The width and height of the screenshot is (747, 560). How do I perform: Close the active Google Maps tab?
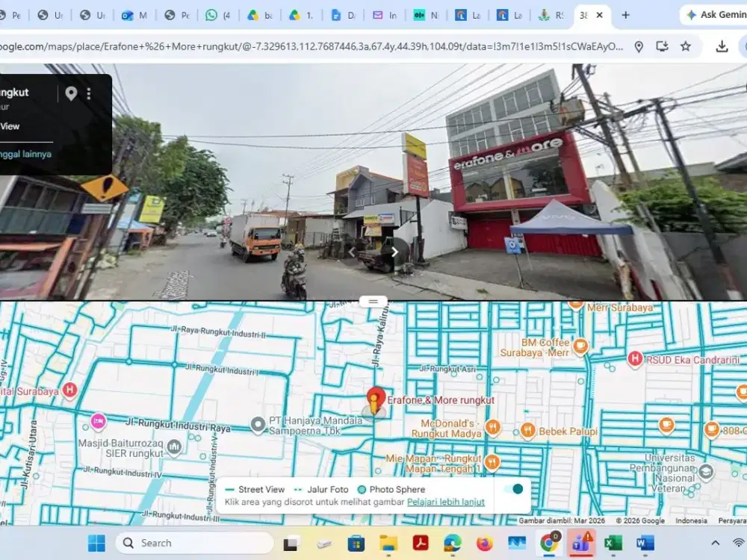(600, 15)
